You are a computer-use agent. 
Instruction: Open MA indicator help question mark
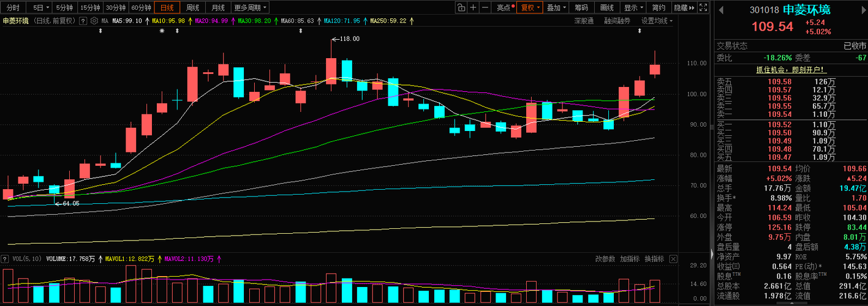coord(83,21)
